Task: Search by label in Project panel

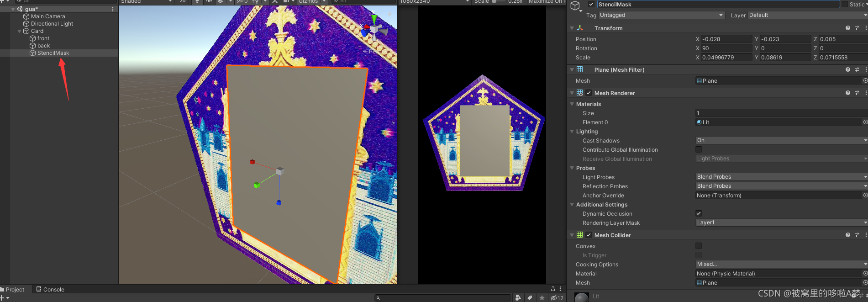Action: click(530, 298)
